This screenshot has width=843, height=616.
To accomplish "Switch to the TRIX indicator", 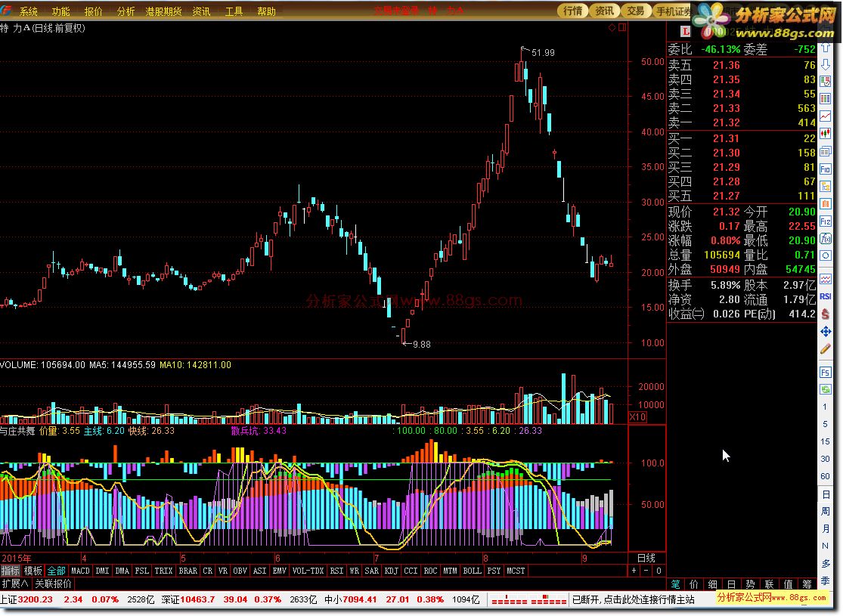I will click(x=163, y=571).
